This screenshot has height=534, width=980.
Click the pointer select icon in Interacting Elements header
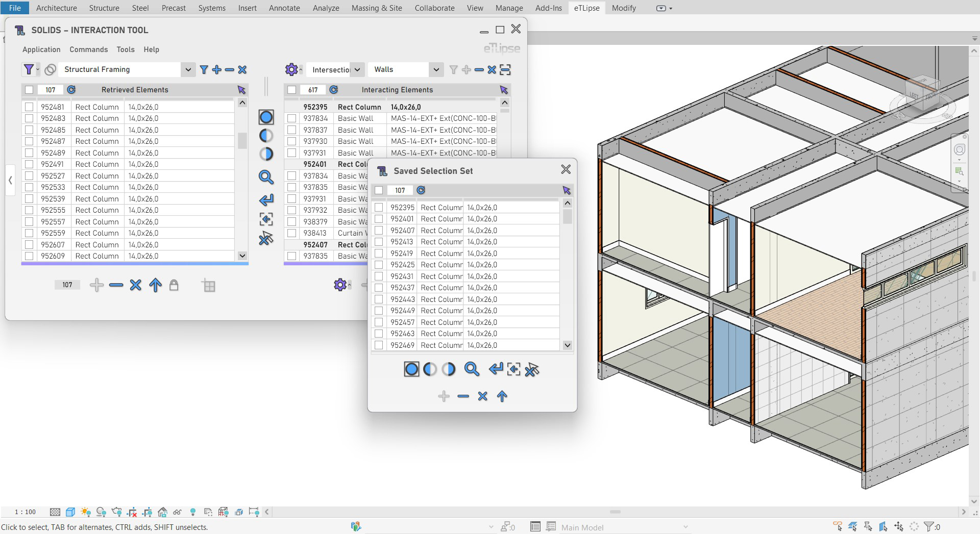click(504, 90)
